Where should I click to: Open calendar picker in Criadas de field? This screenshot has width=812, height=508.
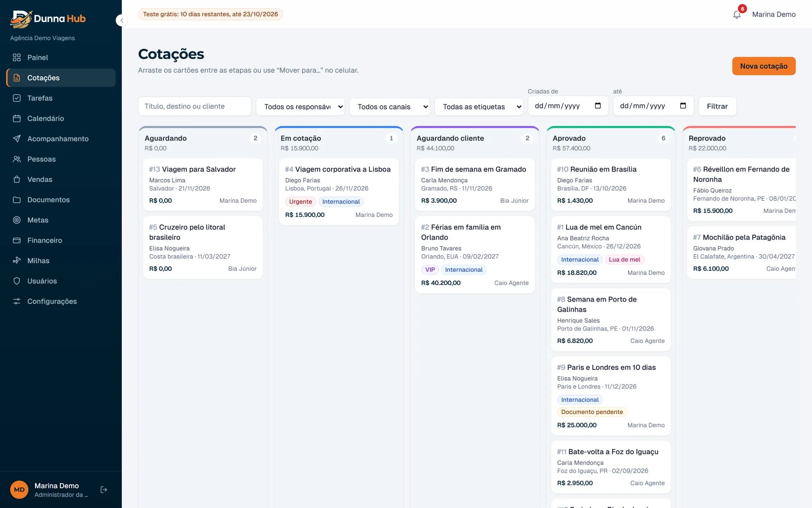tap(598, 106)
